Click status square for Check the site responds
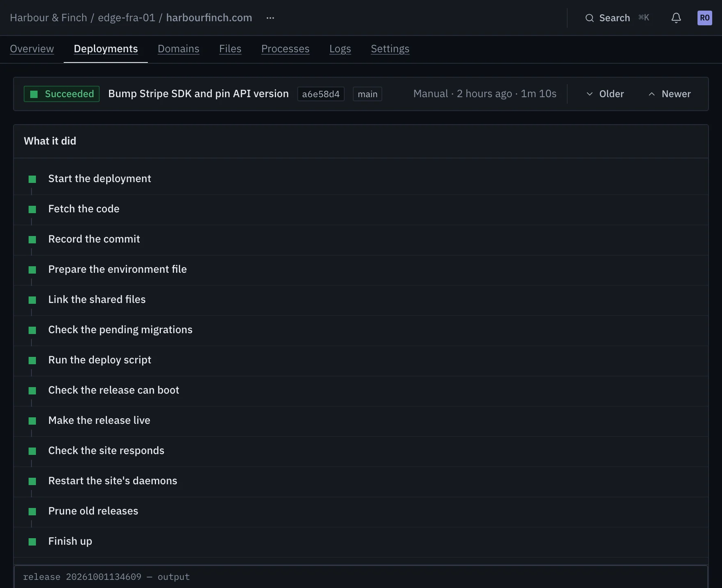 click(32, 451)
